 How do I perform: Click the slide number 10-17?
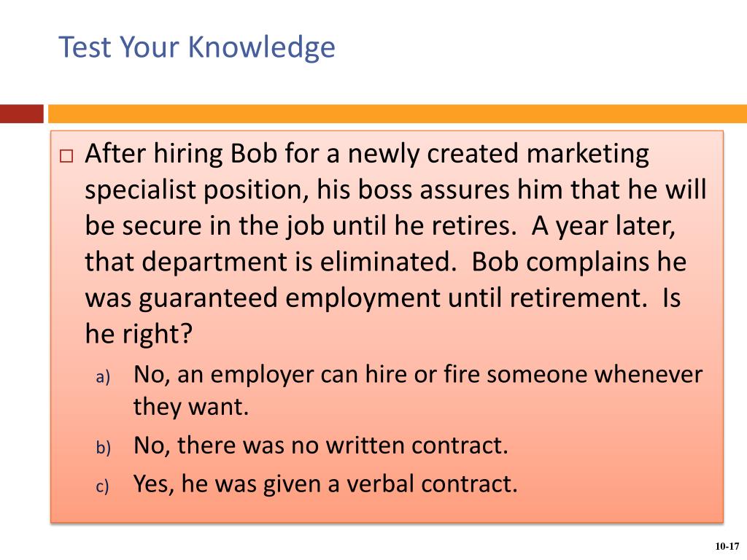(x=727, y=547)
